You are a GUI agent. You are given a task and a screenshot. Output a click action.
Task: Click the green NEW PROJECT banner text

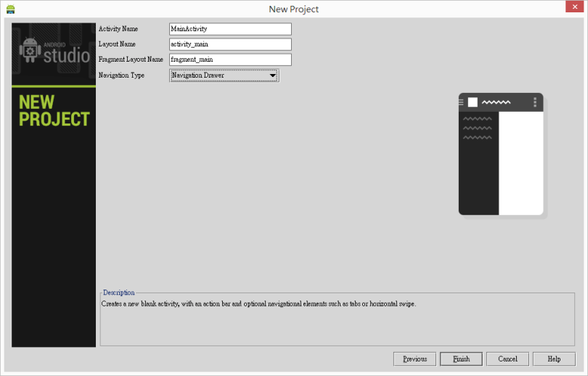(x=54, y=111)
